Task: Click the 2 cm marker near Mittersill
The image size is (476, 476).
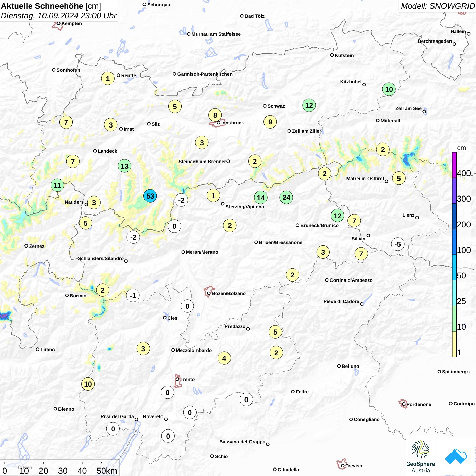Action: click(383, 150)
